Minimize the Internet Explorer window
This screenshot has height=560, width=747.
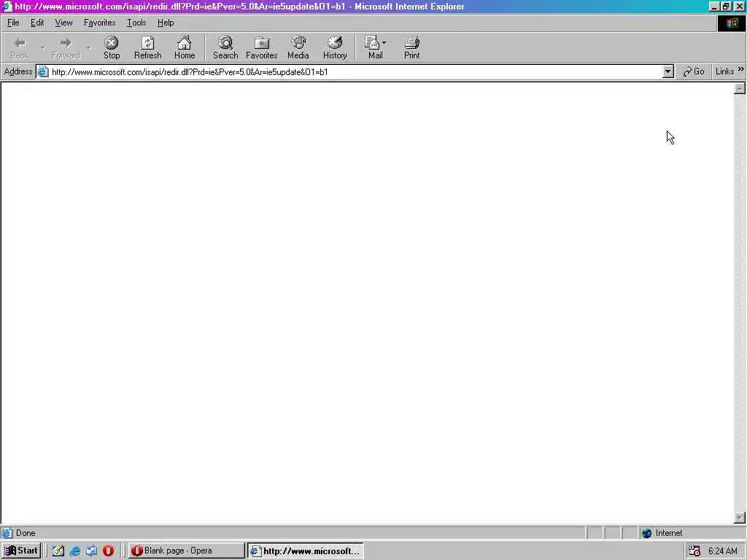click(713, 6)
